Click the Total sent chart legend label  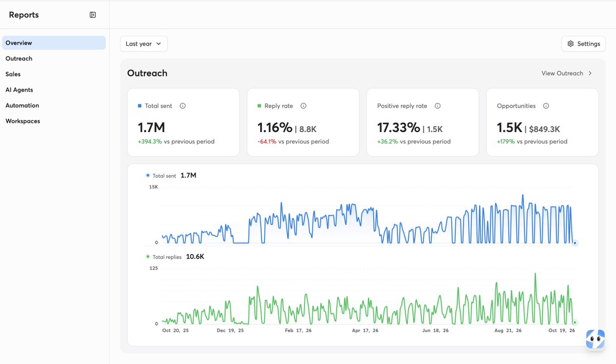click(164, 176)
